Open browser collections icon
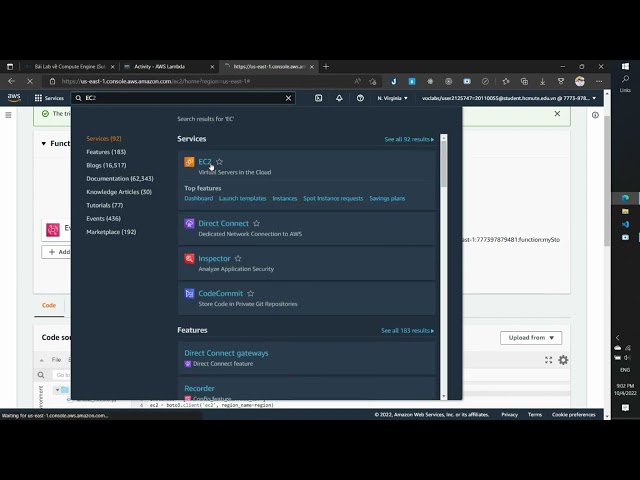The width and height of the screenshot is (640, 480). [524, 82]
